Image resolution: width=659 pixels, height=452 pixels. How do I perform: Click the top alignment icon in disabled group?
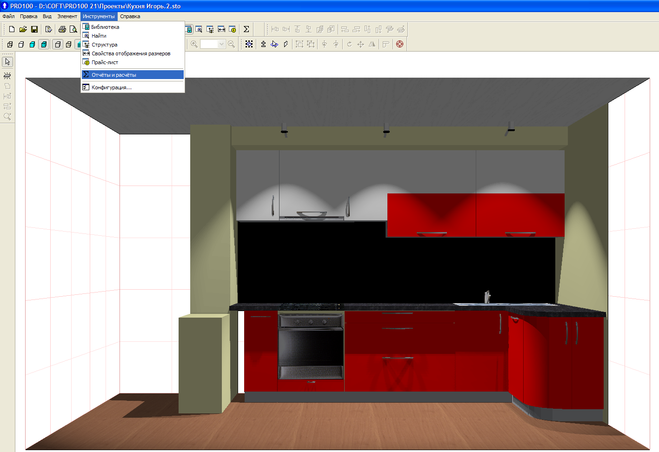click(x=297, y=29)
